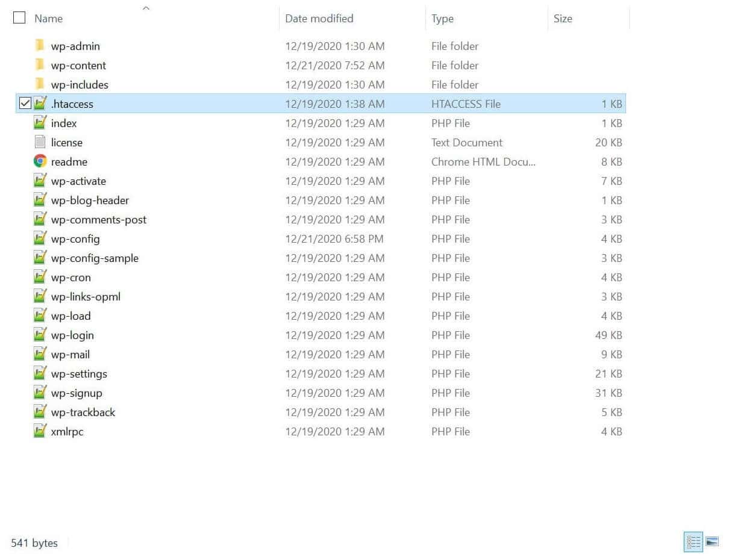
Task: Click the xmlrpc PHP file icon
Action: click(40, 431)
